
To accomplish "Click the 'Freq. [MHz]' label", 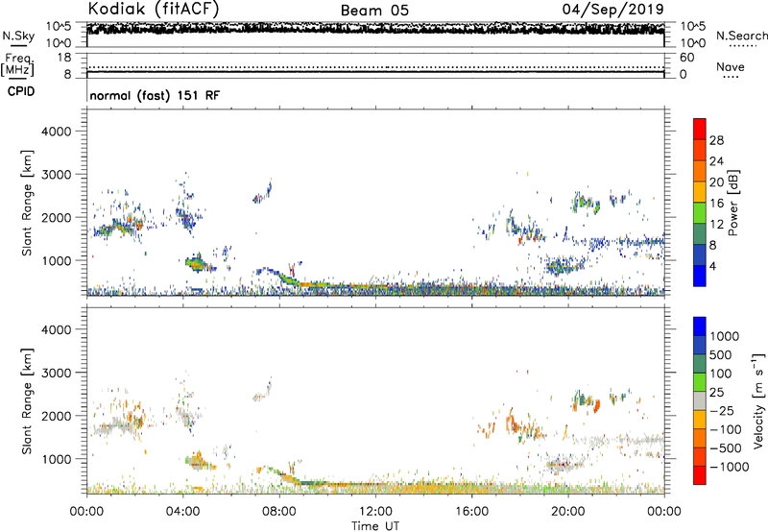I will tap(17, 64).
